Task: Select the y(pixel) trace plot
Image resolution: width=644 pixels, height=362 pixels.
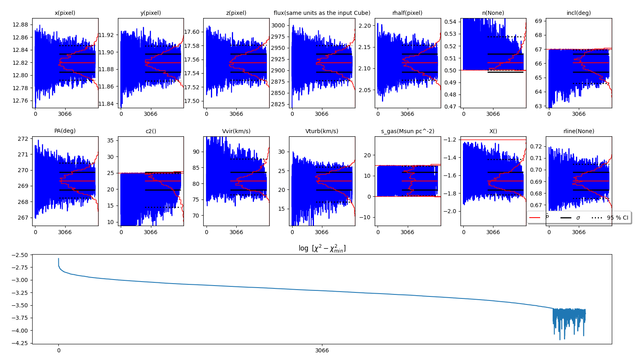Action: coord(151,63)
